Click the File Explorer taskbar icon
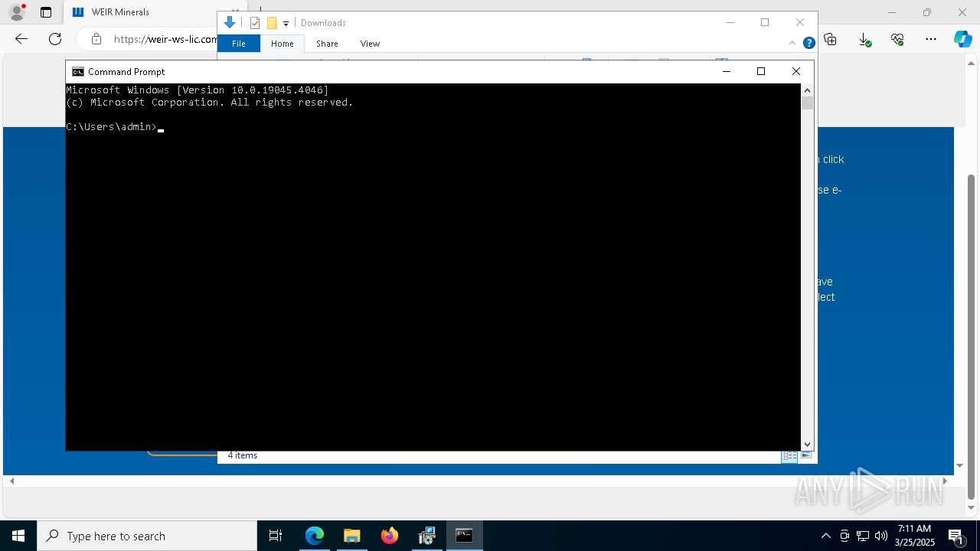The width and height of the screenshot is (980, 551). (x=351, y=536)
